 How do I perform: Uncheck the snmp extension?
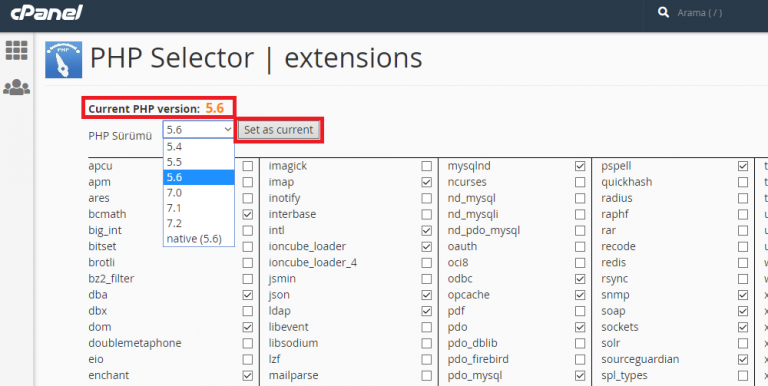[743, 295]
